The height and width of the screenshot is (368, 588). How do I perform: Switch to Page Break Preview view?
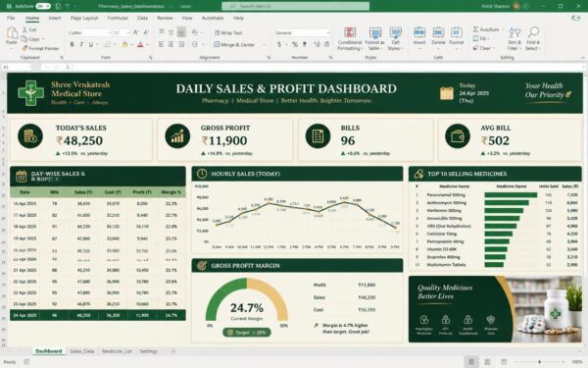click(504, 361)
